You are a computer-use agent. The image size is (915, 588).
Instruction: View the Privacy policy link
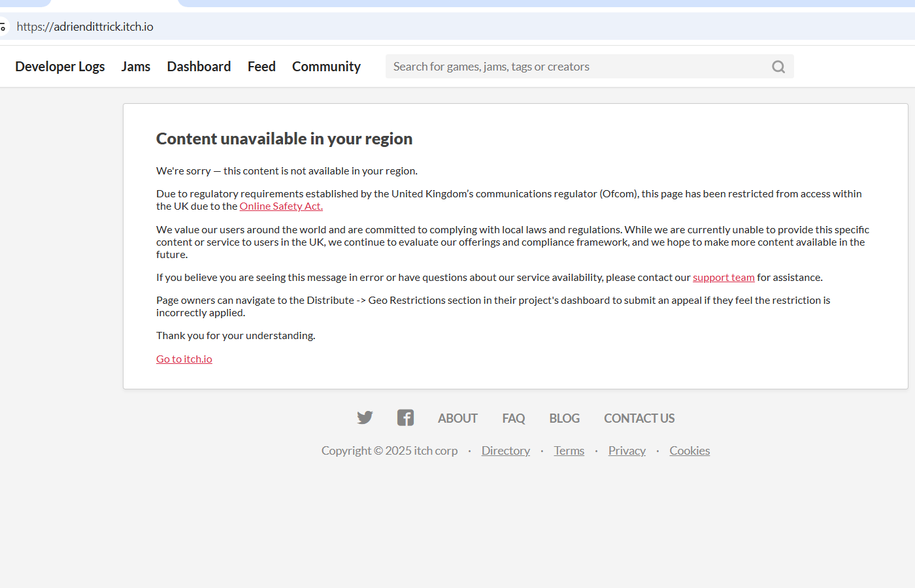627,451
